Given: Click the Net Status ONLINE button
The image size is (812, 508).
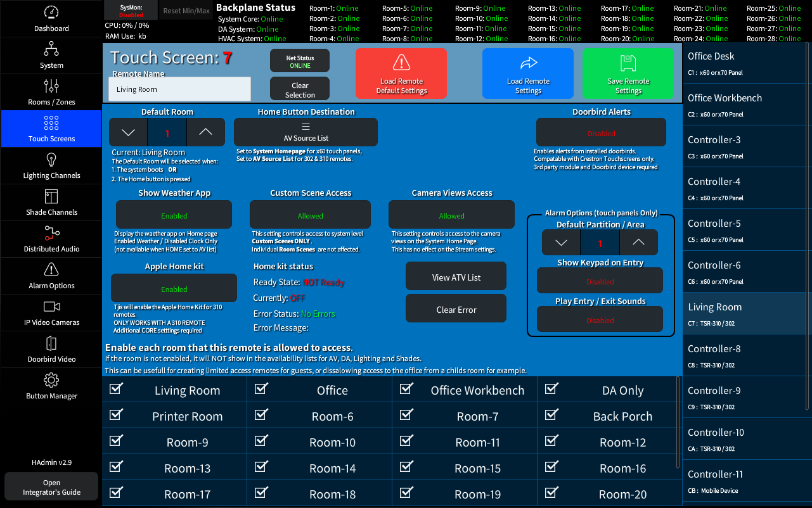Looking at the screenshot, I should coord(300,61).
